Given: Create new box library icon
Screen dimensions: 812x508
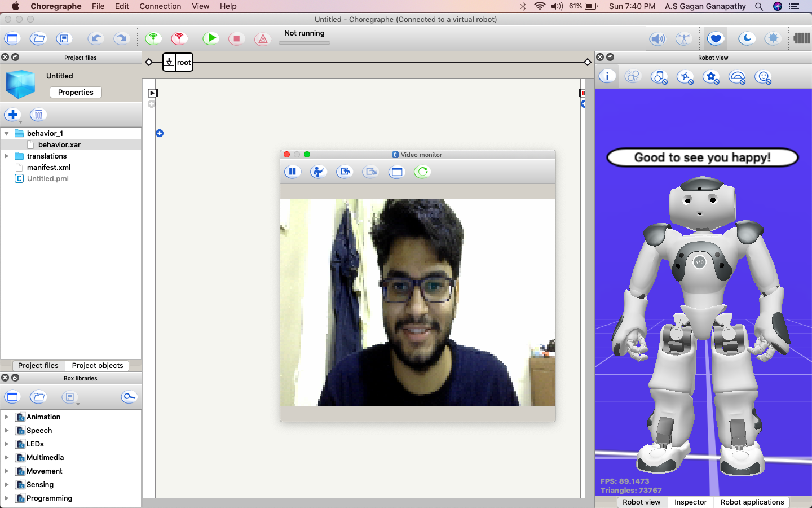Looking at the screenshot, I should tap(12, 397).
